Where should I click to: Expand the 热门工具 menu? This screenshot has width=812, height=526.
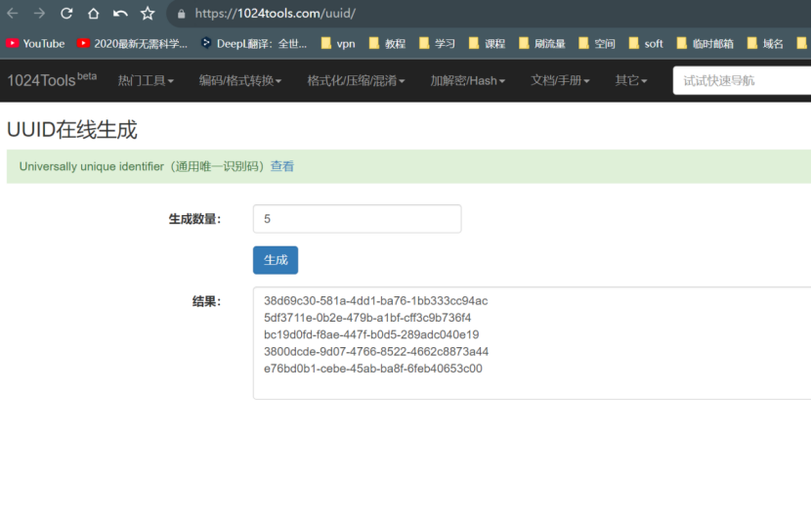pos(146,80)
